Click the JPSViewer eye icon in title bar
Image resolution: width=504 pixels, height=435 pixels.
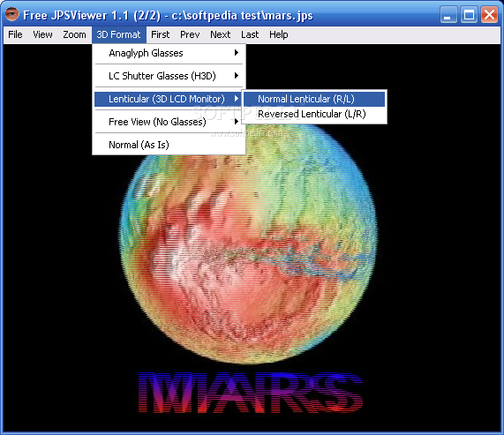coord(11,14)
